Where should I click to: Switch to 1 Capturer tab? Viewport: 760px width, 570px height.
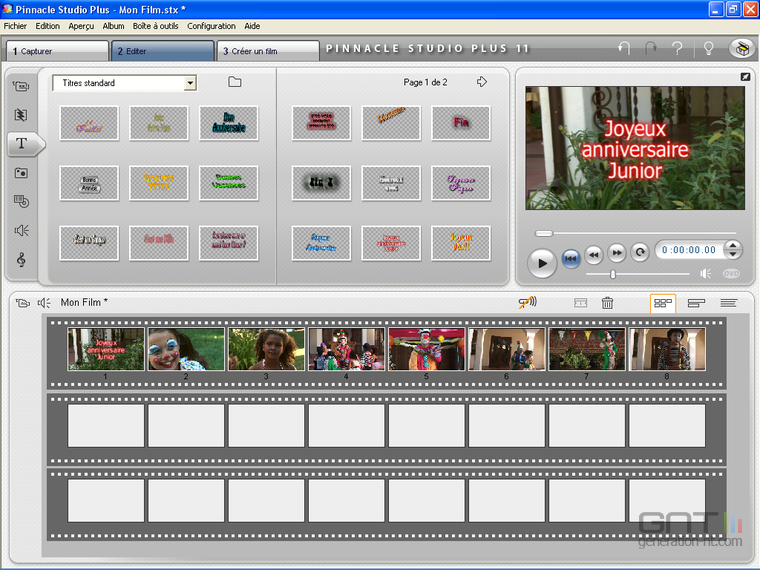click(x=57, y=51)
